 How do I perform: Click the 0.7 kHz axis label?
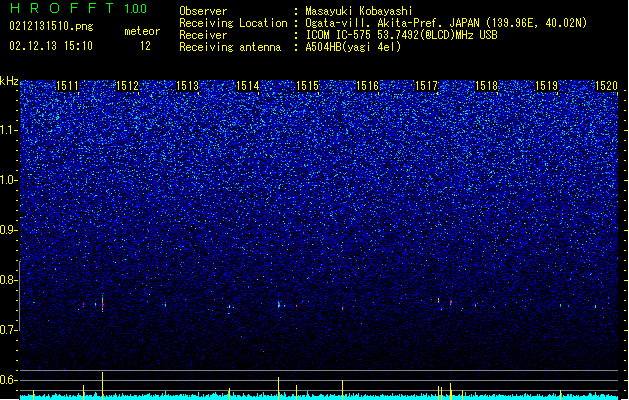pyautogui.click(x=9, y=330)
